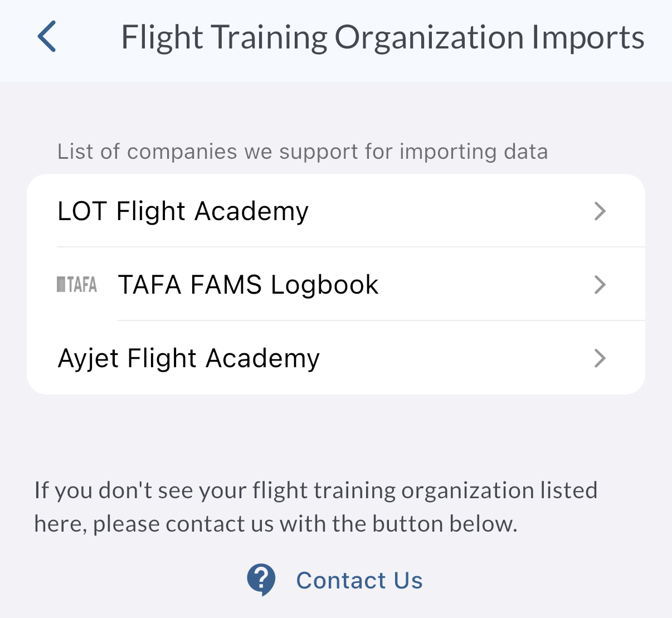672x618 pixels.
Task: Tap the Ayjet Flight Academy disclosure arrow
Action: [600, 358]
